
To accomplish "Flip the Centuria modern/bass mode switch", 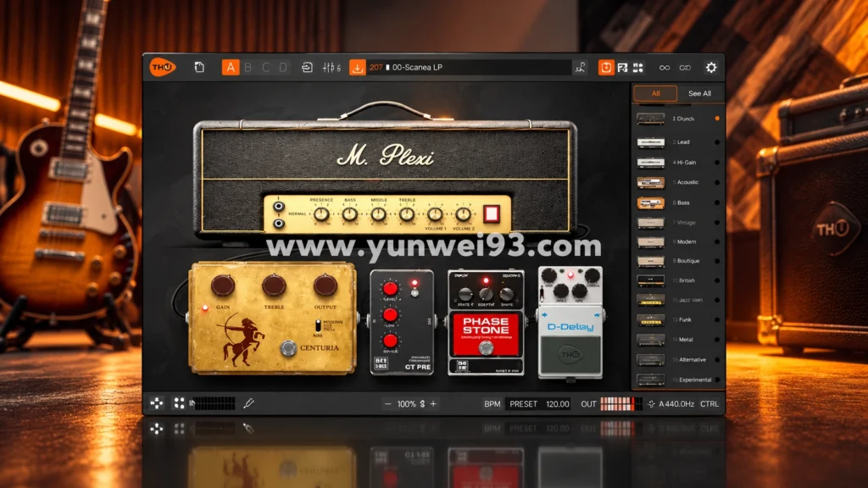I will 318,325.
